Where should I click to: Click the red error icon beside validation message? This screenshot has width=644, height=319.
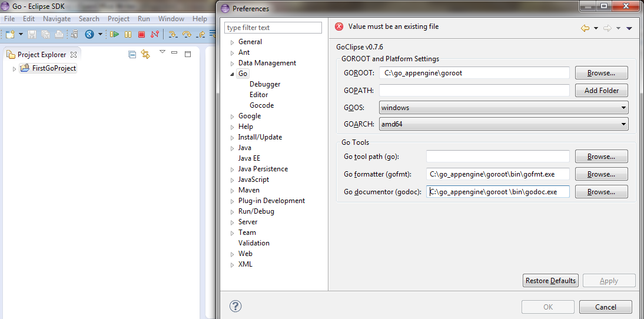click(x=339, y=26)
